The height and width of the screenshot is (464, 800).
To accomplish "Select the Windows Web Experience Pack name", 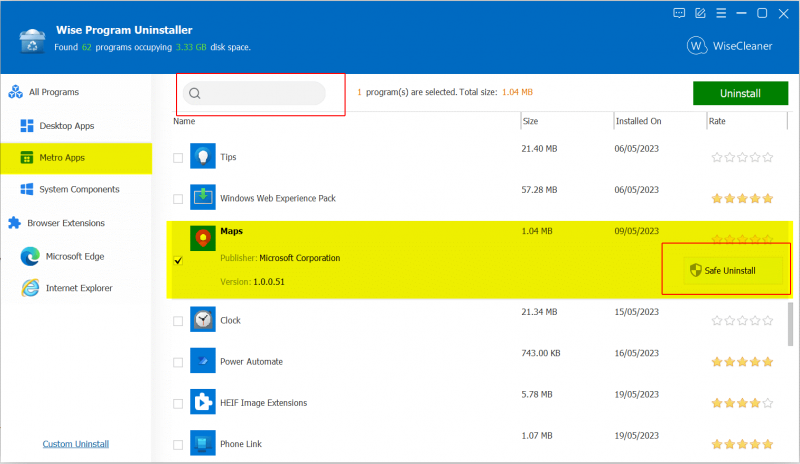I will 278,198.
